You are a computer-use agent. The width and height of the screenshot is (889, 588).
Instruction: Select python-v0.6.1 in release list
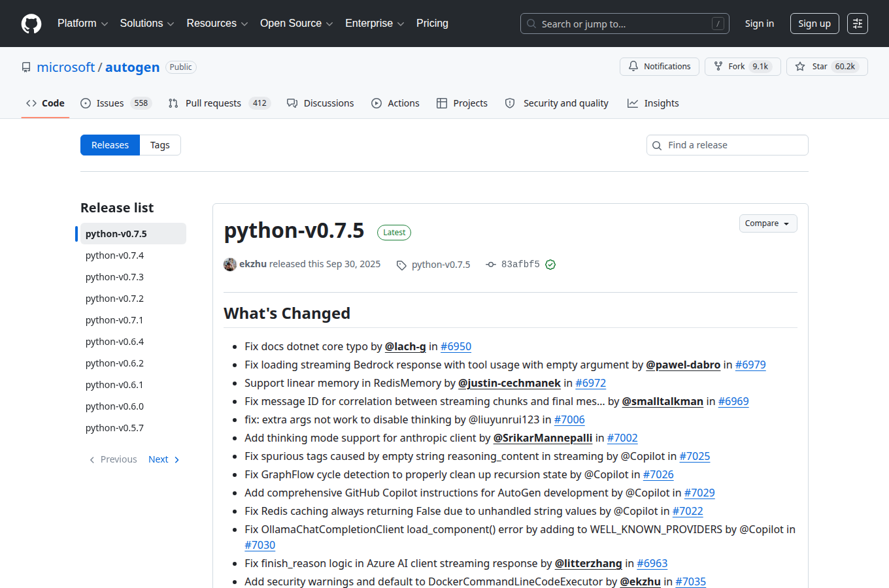[133, 385]
